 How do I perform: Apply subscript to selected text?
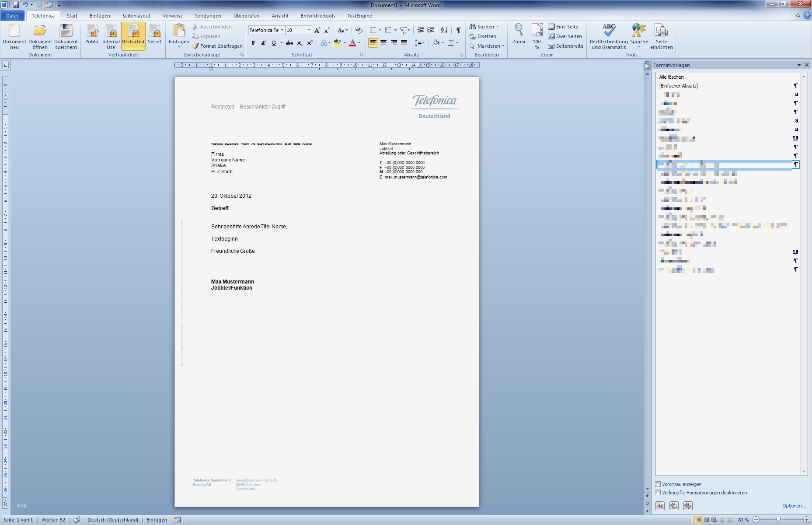click(x=300, y=43)
